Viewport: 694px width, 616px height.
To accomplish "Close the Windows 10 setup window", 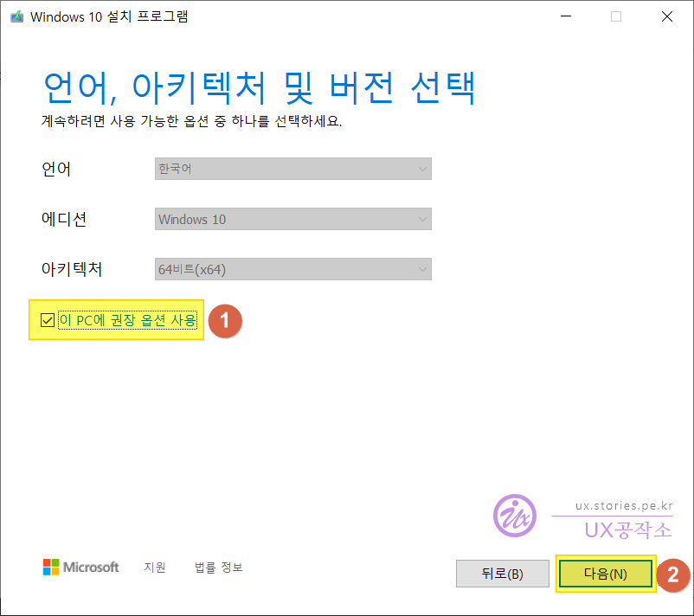I will click(666, 16).
